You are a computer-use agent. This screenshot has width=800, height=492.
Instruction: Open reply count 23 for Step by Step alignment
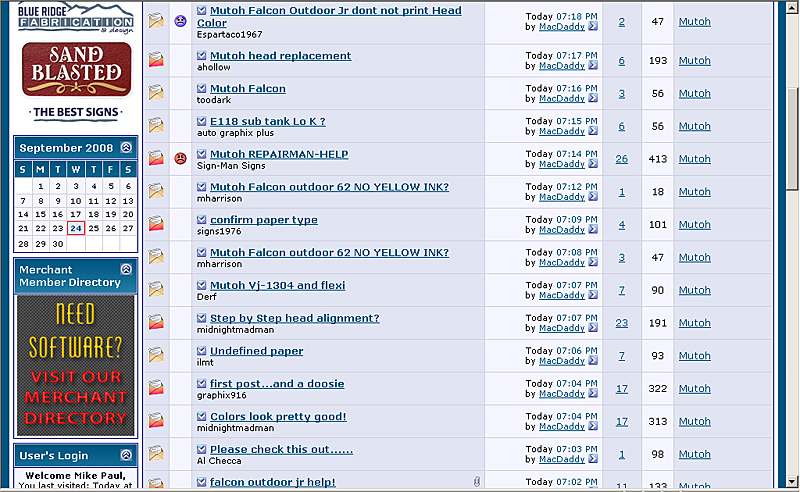click(621, 323)
